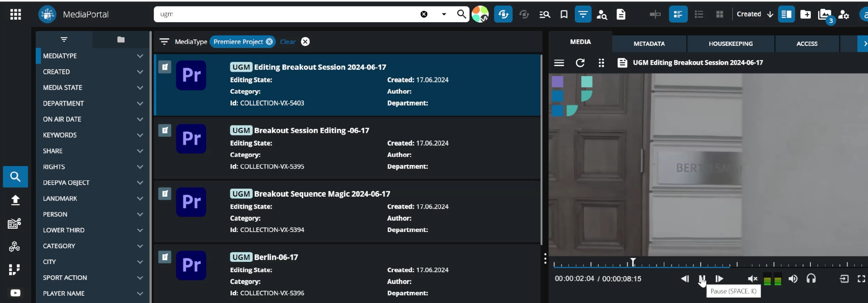Enter fullscreen mode in video player

pos(861,279)
